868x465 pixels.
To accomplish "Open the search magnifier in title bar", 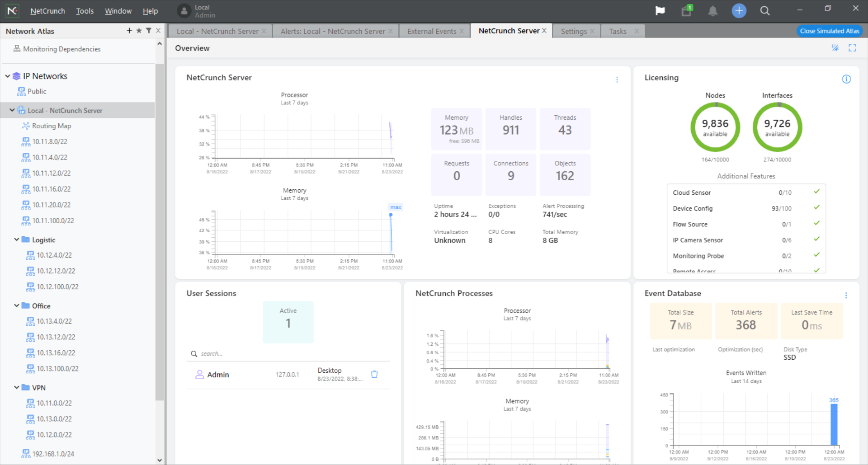I will (x=765, y=11).
